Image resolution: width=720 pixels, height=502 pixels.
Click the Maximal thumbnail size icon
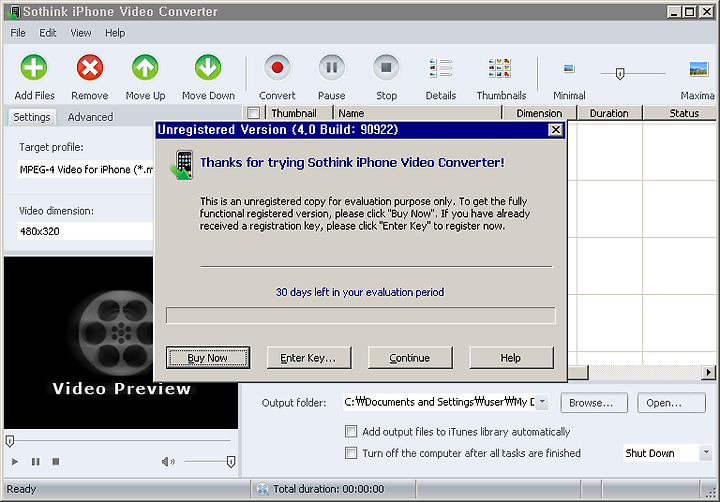coord(699,69)
